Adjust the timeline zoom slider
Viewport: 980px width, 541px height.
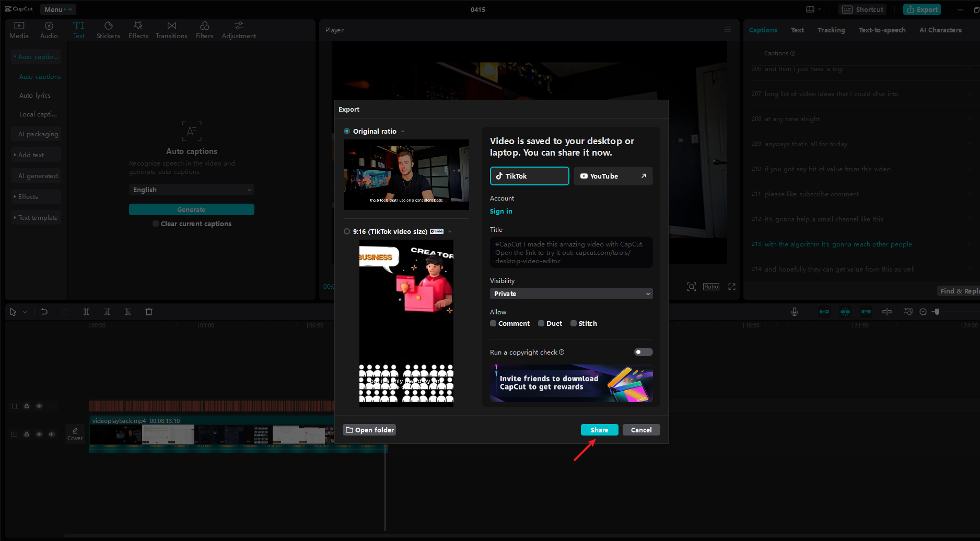click(x=937, y=312)
